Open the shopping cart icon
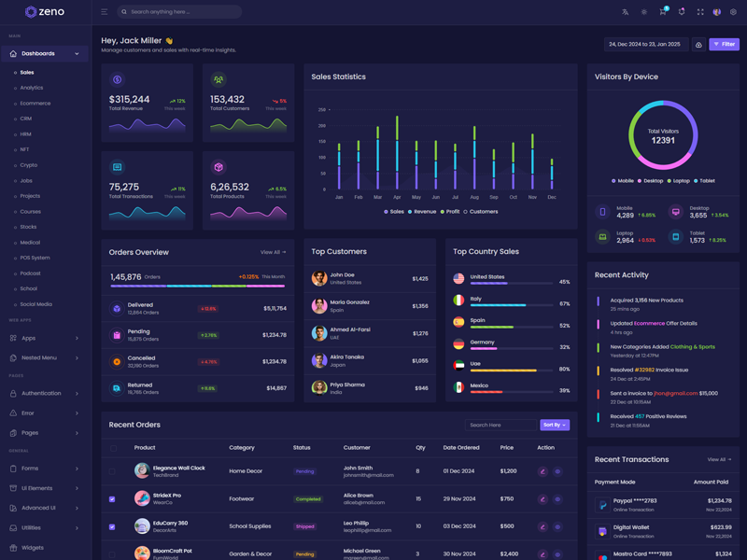747x560 pixels. pyautogui.click(x=663, y=12)
